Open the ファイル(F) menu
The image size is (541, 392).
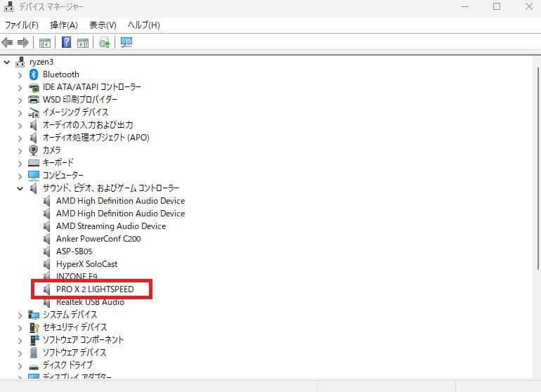pyautogui.click(x=21, y=25)
